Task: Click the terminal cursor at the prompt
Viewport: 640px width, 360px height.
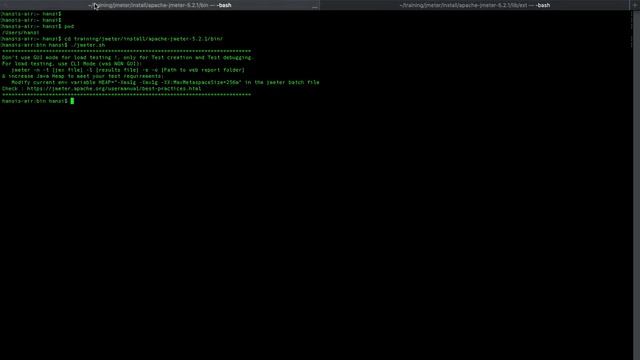Action: tap(72, 101)
